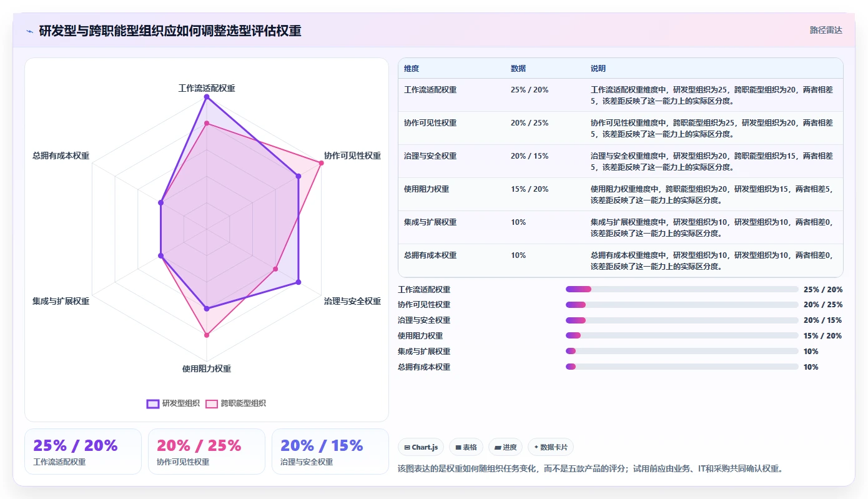Click radar point on 总拥有成本权重 axis
The width and height of the screenshot is (868, 499).
pyautogui.click(x=160, y=203)
